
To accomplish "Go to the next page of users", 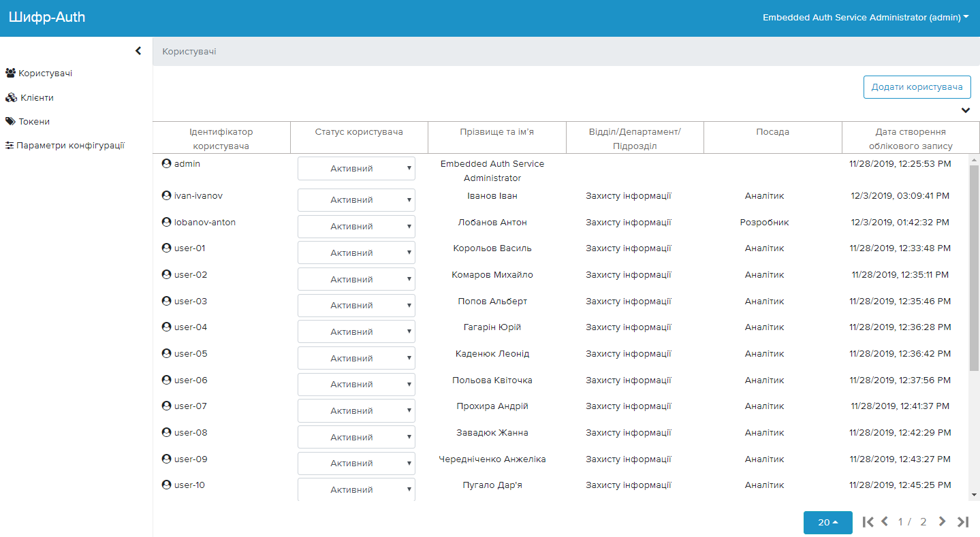I will [943, 522].
